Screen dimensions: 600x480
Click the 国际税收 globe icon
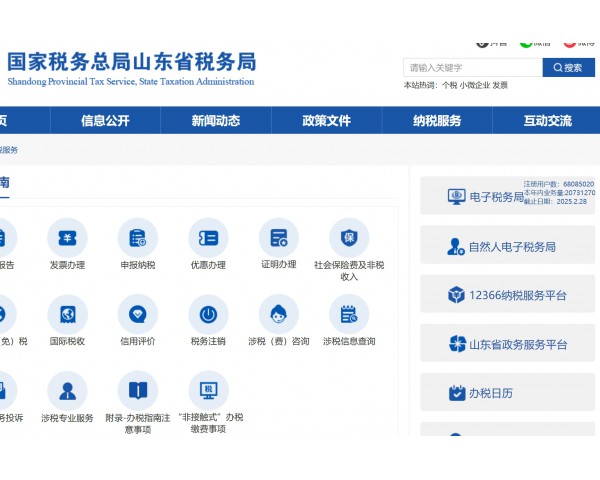(67, 314)
